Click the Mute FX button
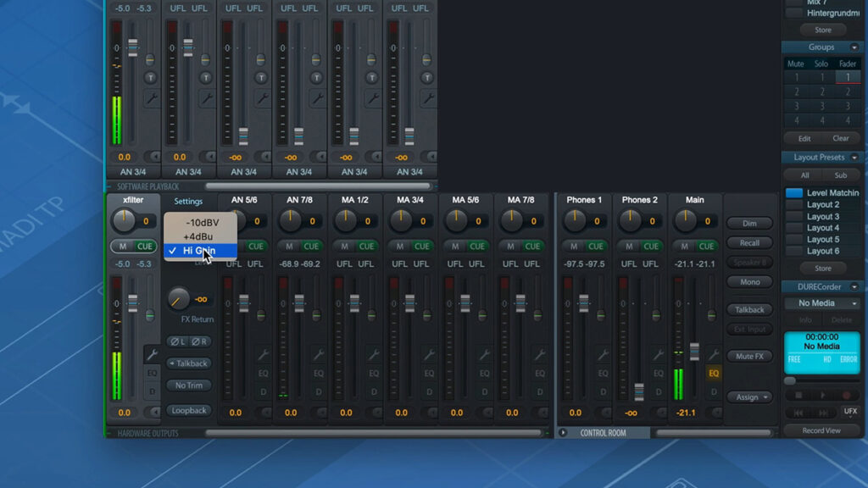868x488 pixels. click(749, 357)
